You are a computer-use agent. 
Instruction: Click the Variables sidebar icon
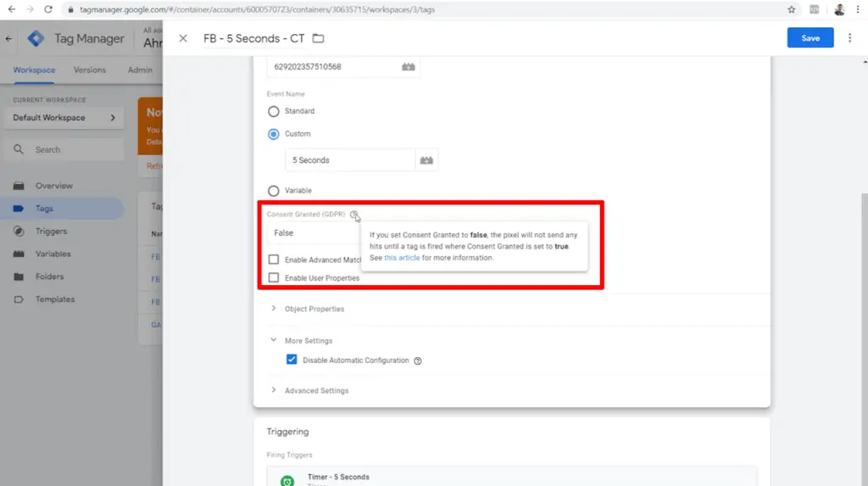(19, 254)
